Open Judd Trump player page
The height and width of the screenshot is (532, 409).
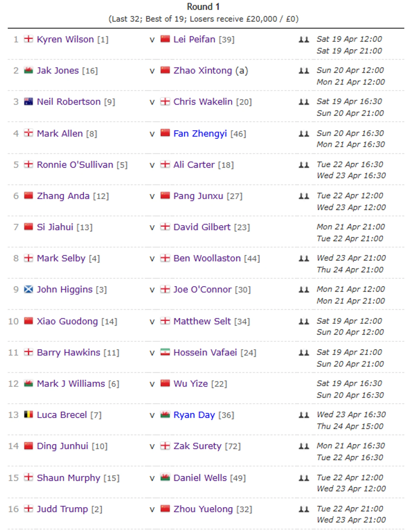[62, 509]
